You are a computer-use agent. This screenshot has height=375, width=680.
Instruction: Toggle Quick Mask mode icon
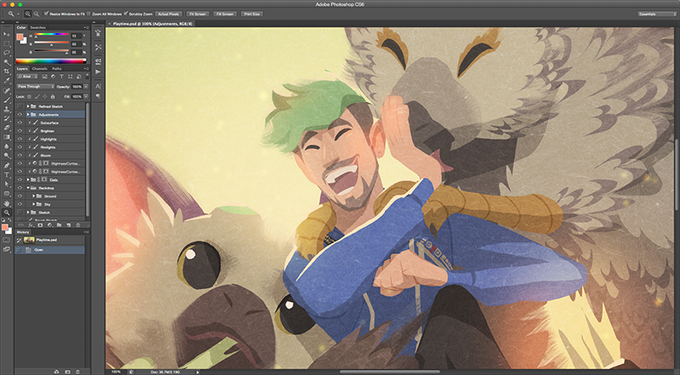(7, 240)
